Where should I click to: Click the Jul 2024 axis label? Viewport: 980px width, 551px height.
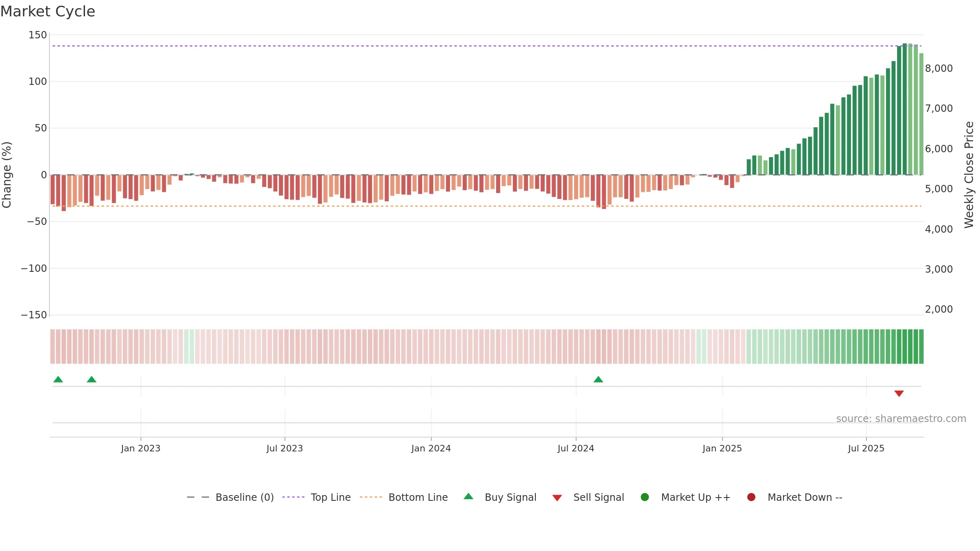(x=576, y=449)
